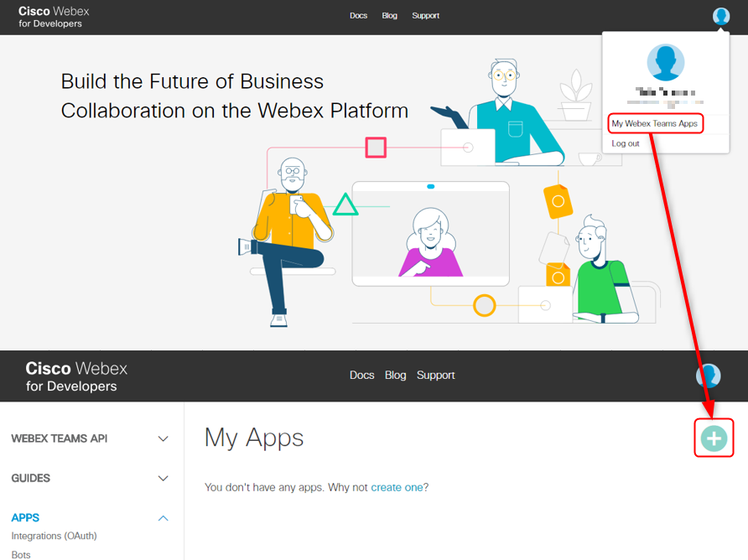Click the user avatar icon in the upper header

click(x=720, y=16)
